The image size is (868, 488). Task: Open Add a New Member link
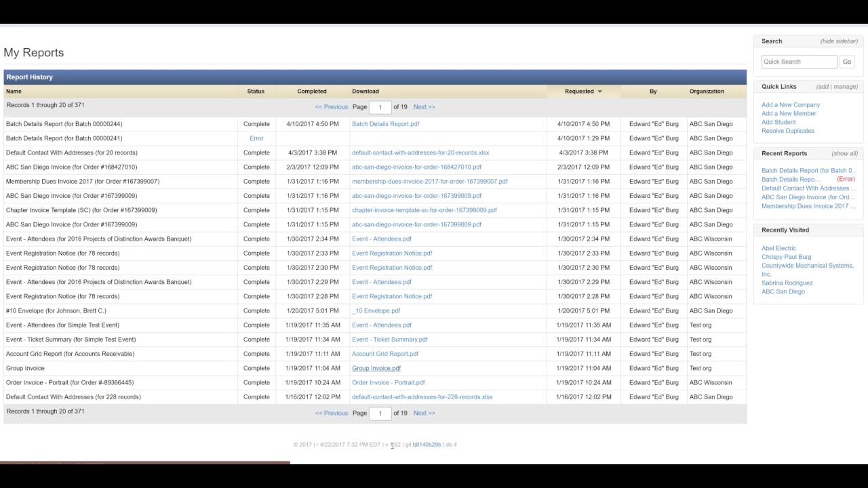(x=789, y=114)
